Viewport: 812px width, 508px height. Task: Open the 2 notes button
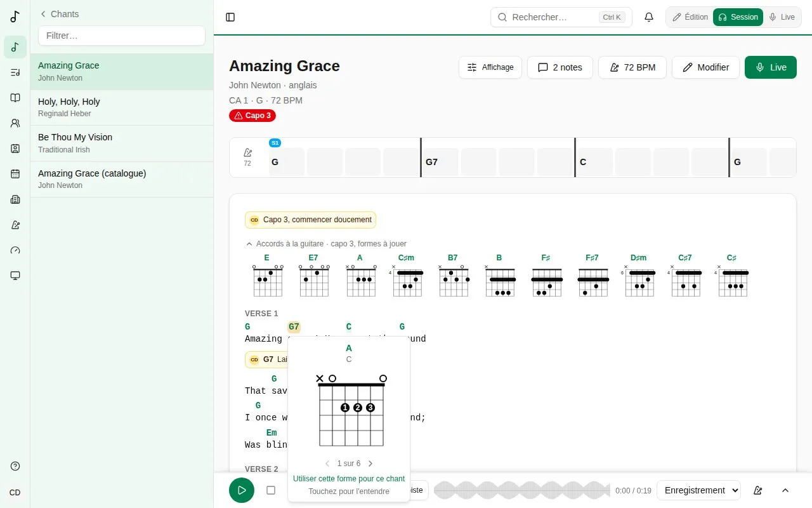tap(560, 67)
